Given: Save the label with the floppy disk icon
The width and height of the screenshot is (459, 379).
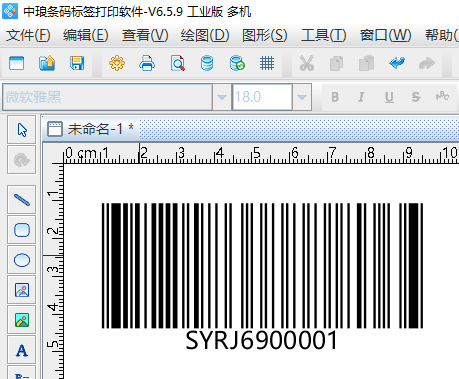Looking at the screenshot, I should 77,63.
